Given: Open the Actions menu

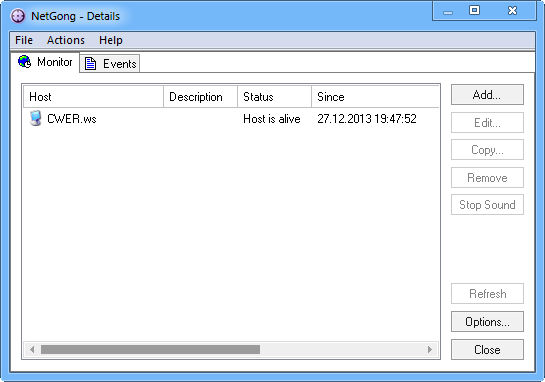Looking at the screenshot, I should pos(66,40).
